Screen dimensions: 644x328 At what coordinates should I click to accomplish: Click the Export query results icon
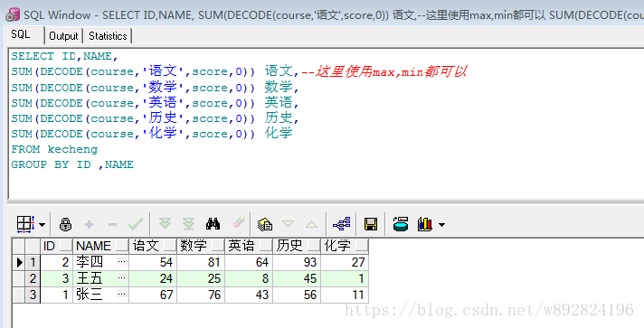coord(401,224)
